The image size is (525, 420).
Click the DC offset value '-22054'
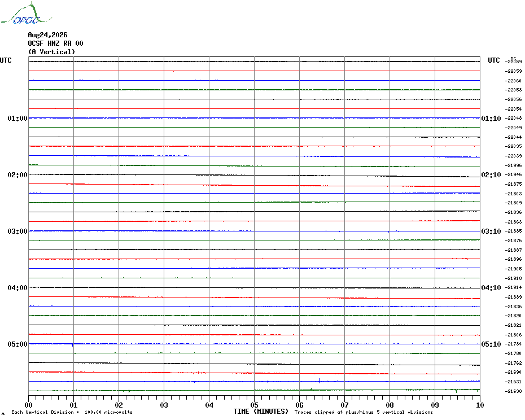513,109
